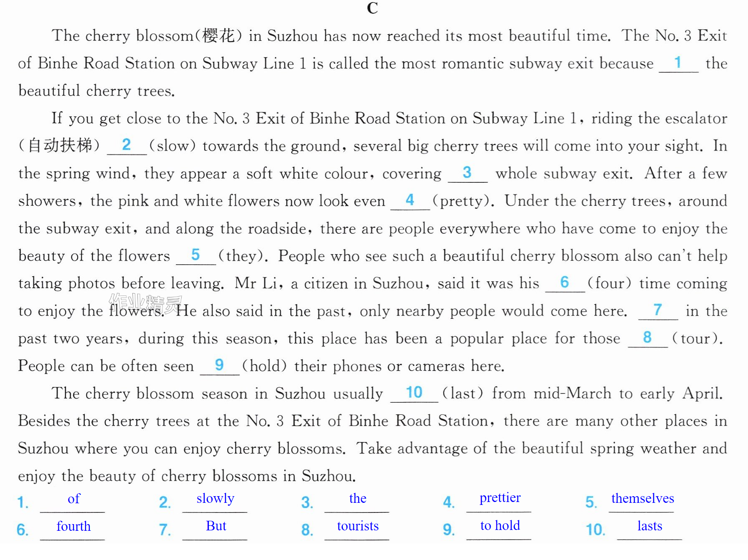The image size is (748, 560).
Task: Click blank number 9 before (hold)
Action: click(220, 366)
